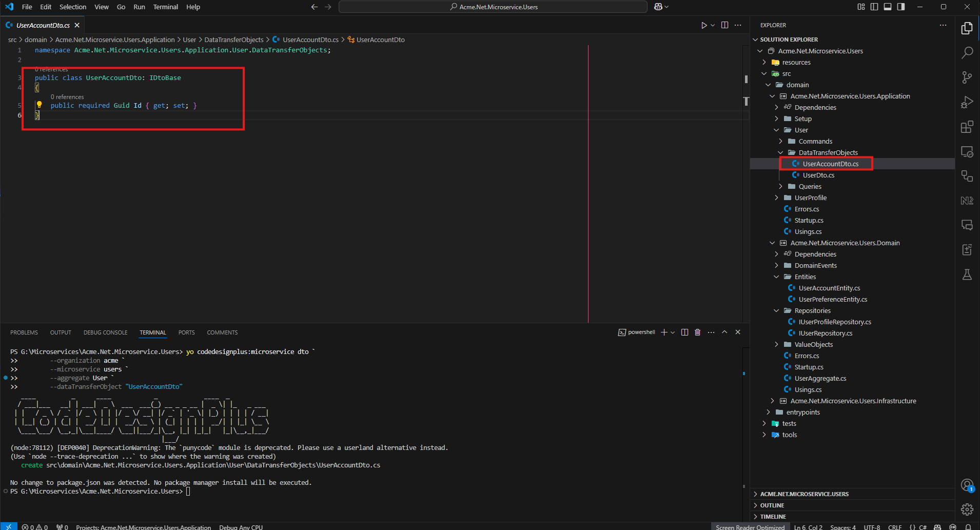Go back with the navigation arrow
The height and width of the screenshot is (530, 980).
(315, 7)
